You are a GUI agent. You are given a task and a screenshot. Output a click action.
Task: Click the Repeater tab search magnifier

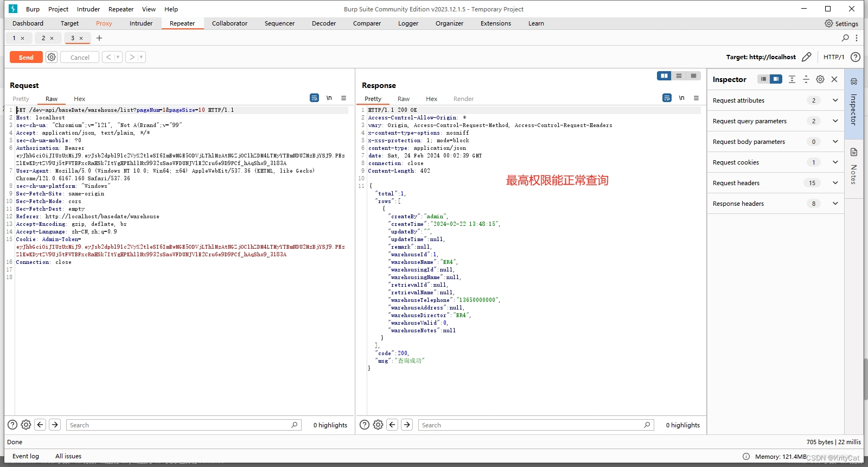coord(845,38)
